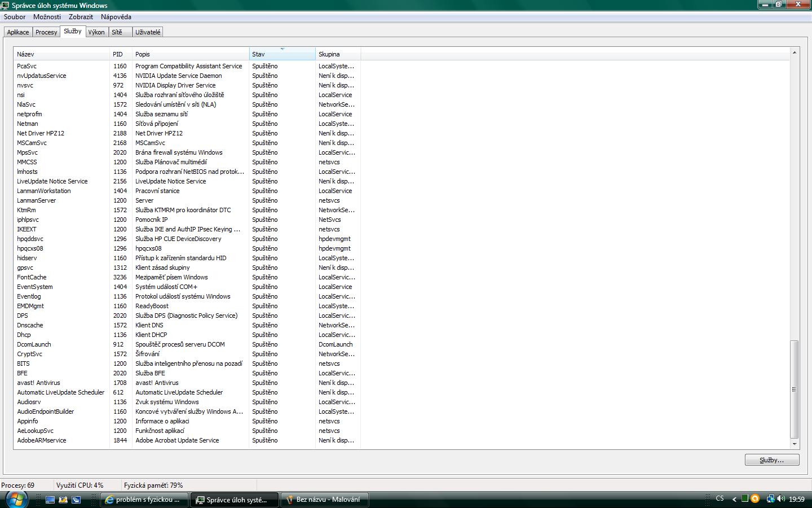Viewport: 812px width, 508px height.
Task: Switch to the Malování taskbar window
Action: point(324,500)
